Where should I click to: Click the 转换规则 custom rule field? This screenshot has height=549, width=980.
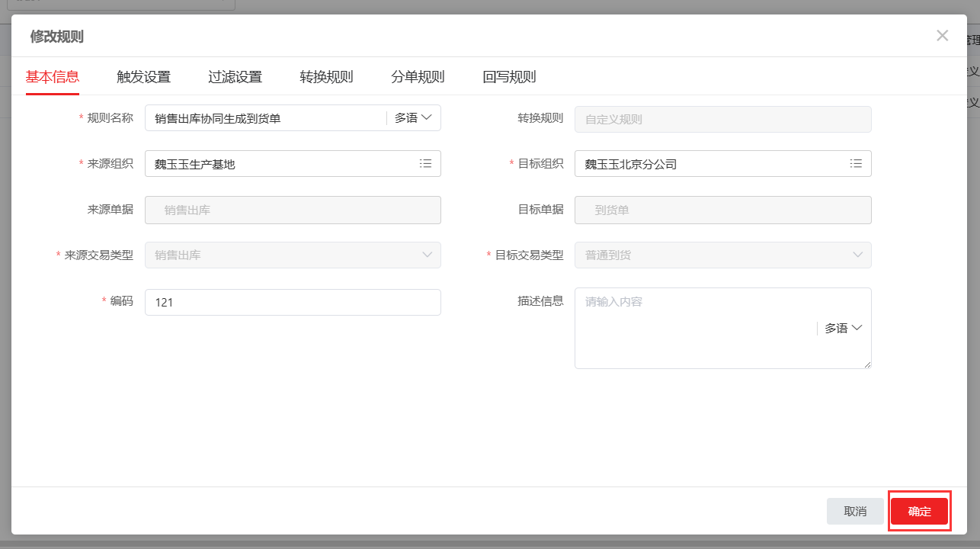722,119
